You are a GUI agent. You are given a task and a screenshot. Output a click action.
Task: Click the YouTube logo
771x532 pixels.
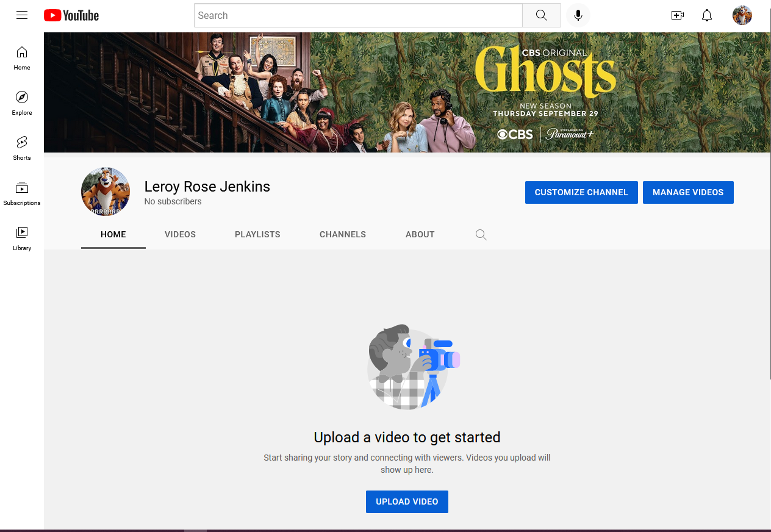tap(71, 15)
